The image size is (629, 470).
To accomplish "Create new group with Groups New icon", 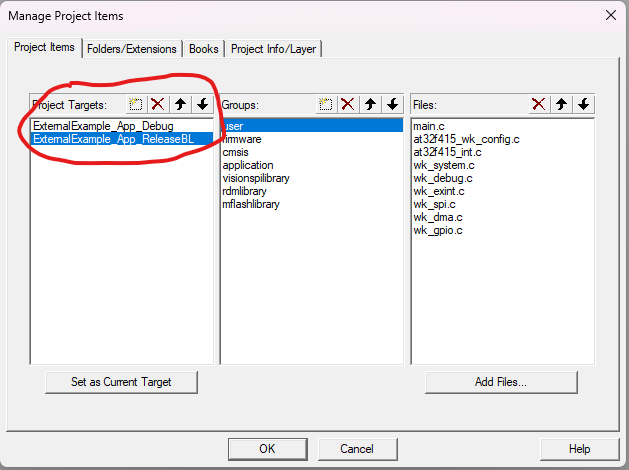I will pos(326,104).
